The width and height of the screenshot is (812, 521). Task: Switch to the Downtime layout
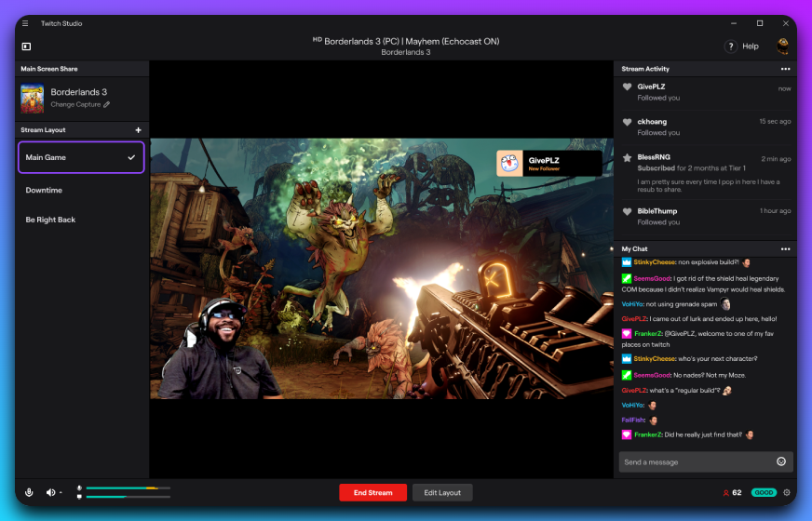point(44,191)
